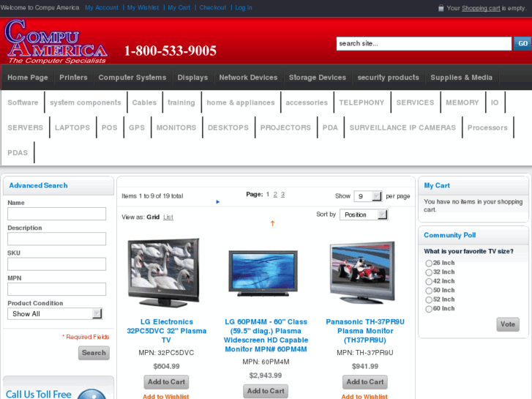Go to Checkout

point(212,8)
